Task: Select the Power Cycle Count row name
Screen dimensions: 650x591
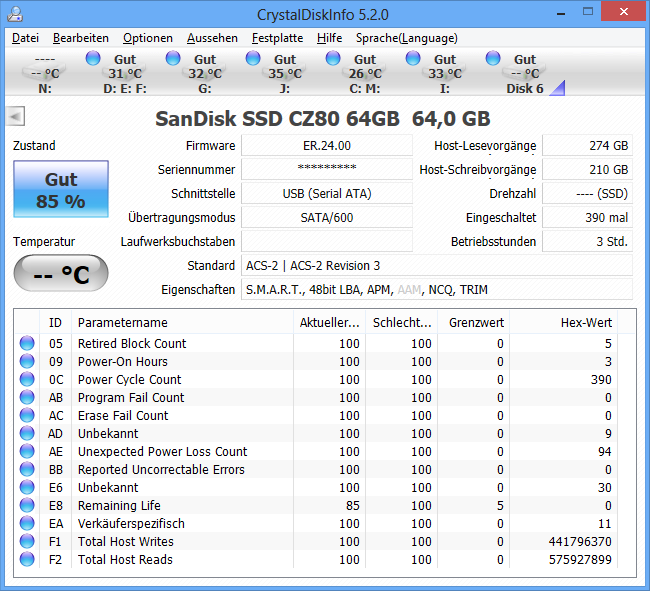Action: [129, 380]
